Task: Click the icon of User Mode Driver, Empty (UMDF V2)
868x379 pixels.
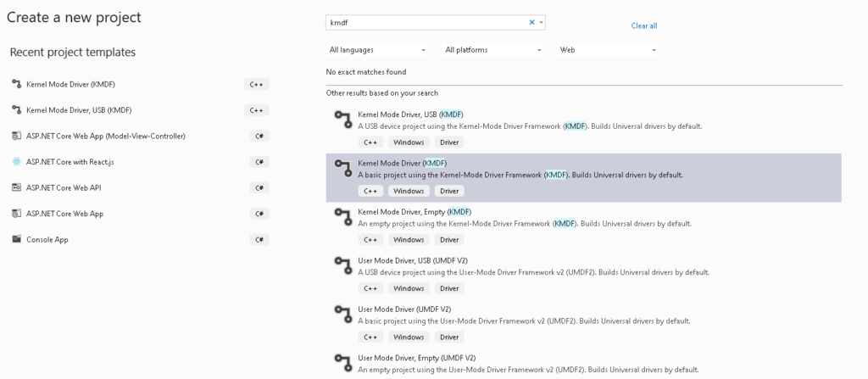Action: (343, 363)
